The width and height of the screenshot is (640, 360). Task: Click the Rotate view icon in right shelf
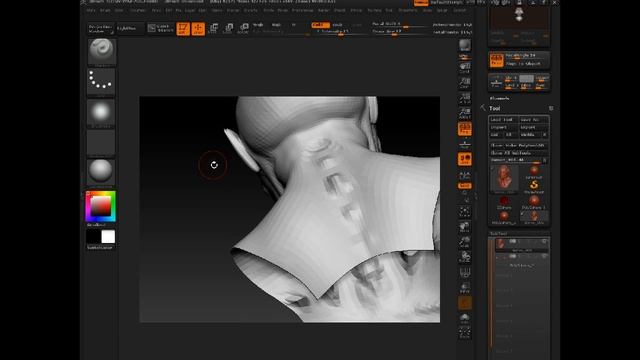coord(464,257)
